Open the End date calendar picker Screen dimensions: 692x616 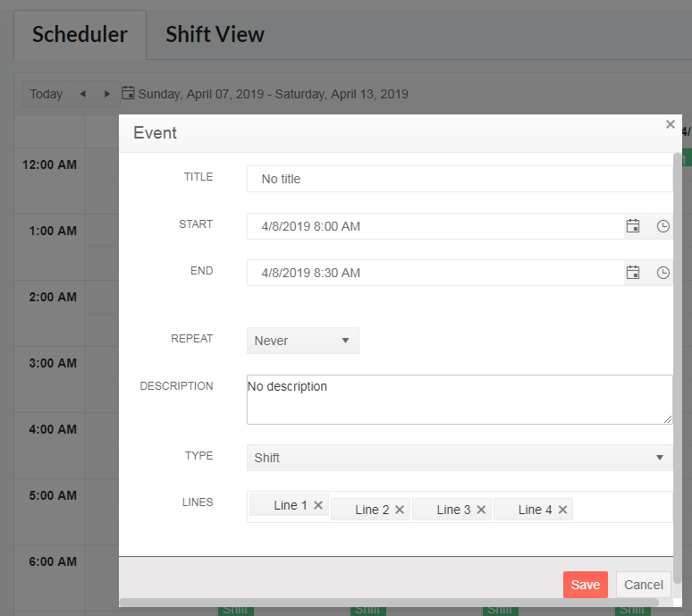[633, 273]
